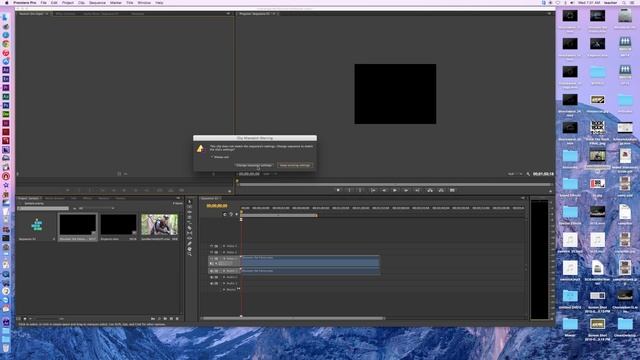Click the Project panel search field
640x360 pixels.
pyautogui.click(x=43, y=208)
